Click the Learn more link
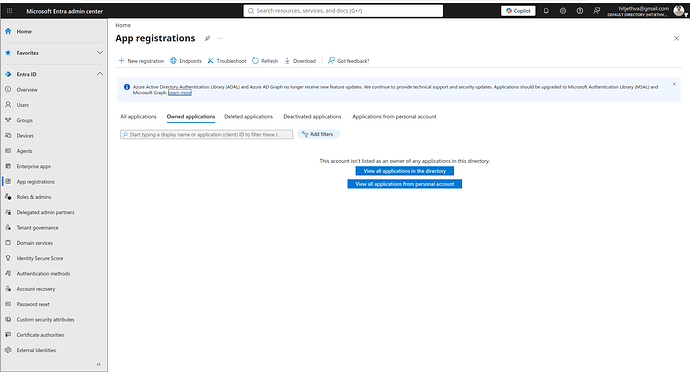Viewport: 690px width, 372px height. (180, 93)
